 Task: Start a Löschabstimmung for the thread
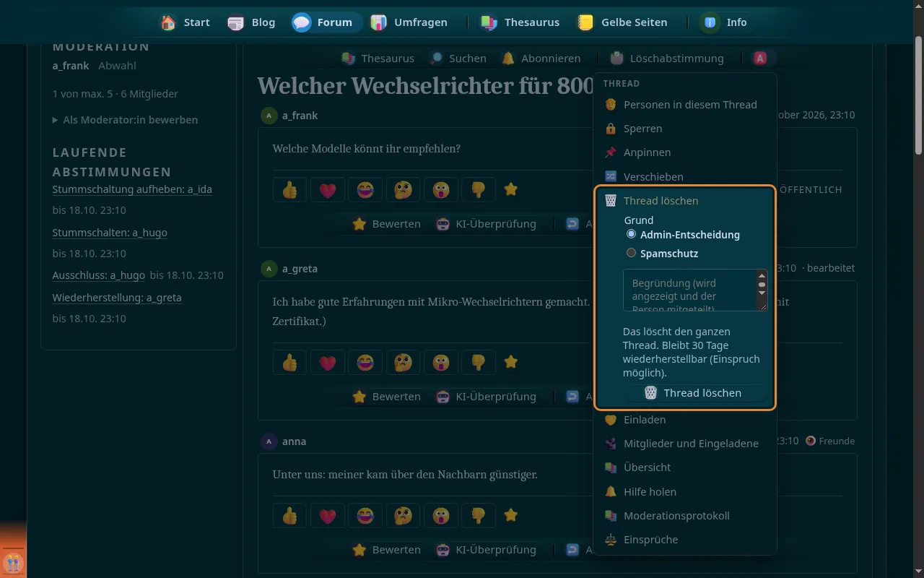pyautogui.click(x=667, y=59)
